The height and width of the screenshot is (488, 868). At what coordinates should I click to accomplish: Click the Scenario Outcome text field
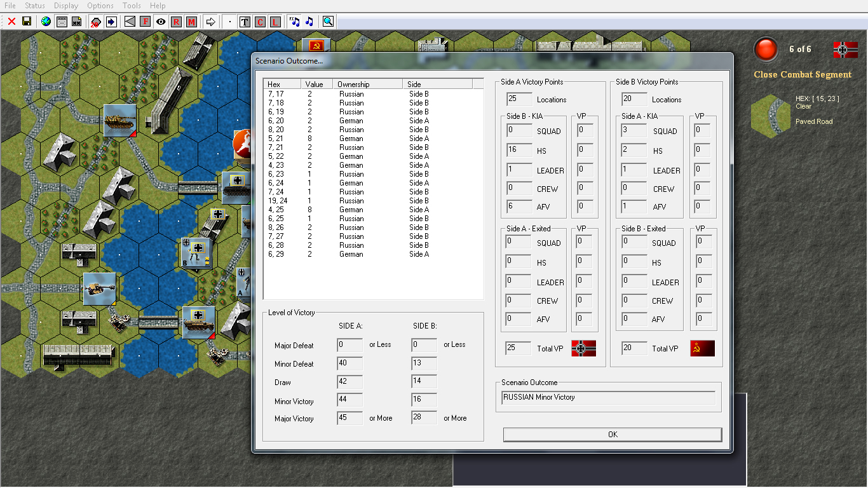point(608,398)
